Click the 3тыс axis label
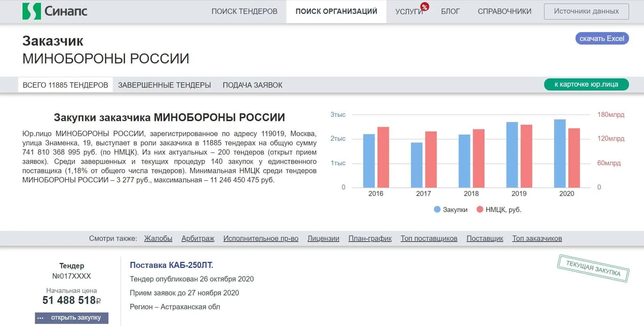The width and height of the screenshot is (644, 326). 338,115
